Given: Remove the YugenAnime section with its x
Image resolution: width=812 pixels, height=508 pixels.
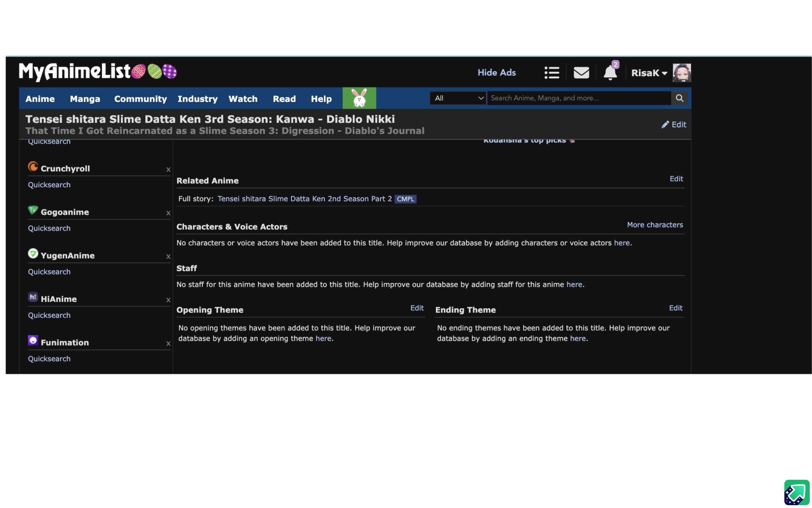Looking at the screenshot, I should (x=168, y=257).
